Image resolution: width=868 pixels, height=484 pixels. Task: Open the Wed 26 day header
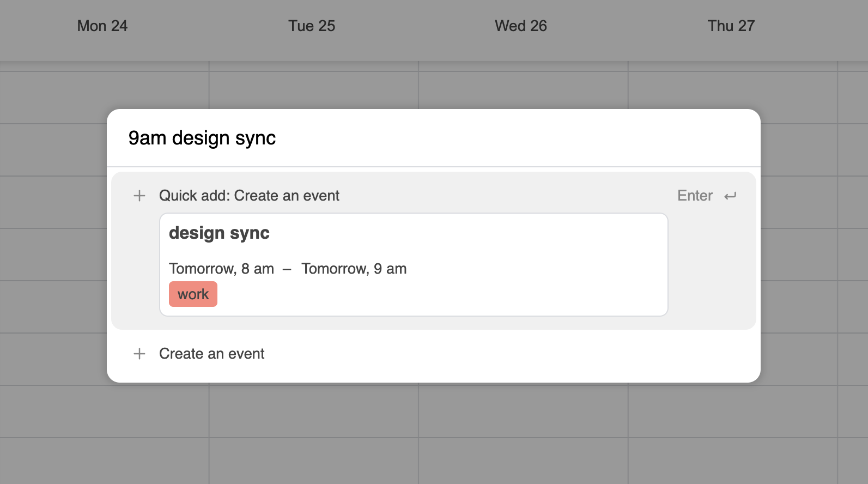[x=521, y=26]
